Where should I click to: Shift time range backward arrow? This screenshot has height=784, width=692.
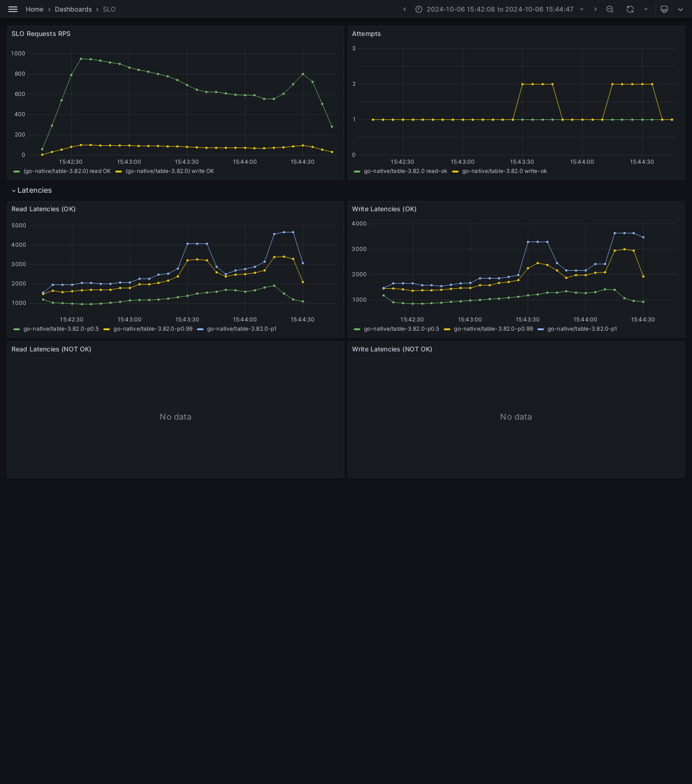(x=405, y=9)
